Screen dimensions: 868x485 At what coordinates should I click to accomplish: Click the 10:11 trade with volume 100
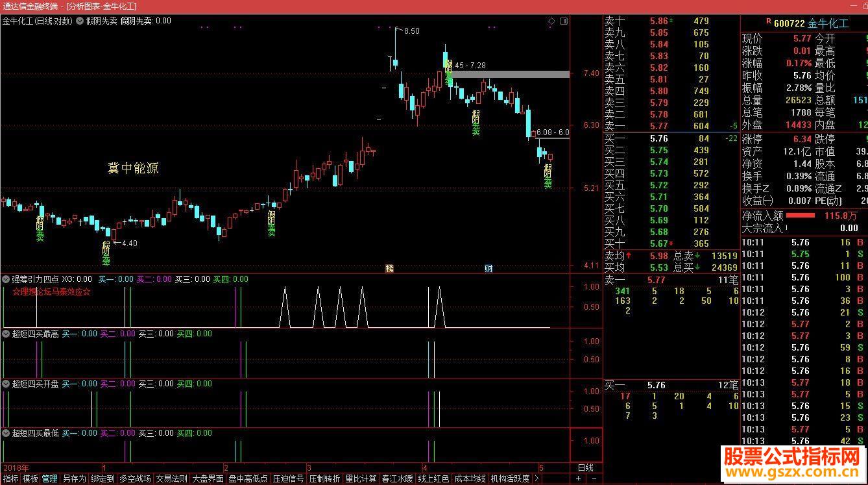coord(804,278)
